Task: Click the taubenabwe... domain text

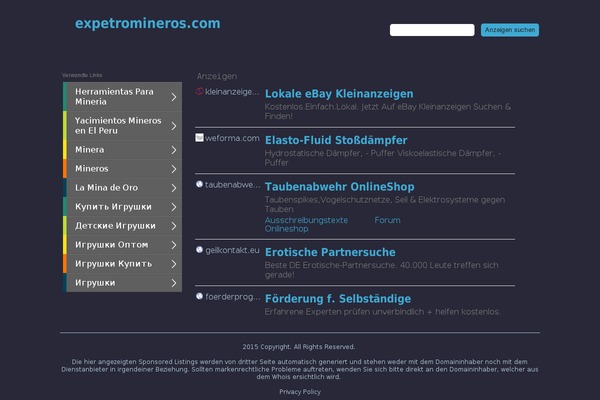Action: (x=232, y=185)
